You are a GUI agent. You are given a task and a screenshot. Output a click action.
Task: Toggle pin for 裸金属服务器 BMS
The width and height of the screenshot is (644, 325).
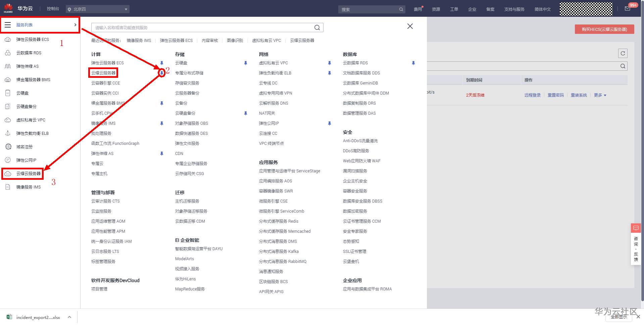pyautogui.click(x=162, y=103)
